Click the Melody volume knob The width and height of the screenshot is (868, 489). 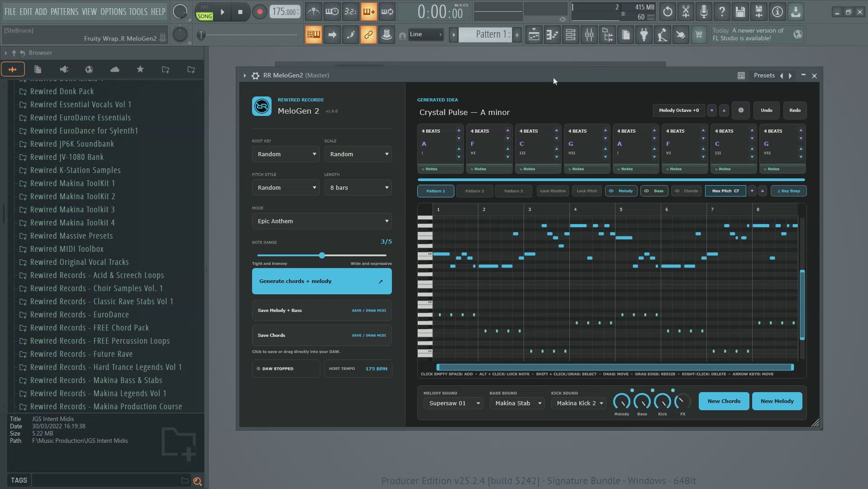pyautogui.click(x=621, y=402)
